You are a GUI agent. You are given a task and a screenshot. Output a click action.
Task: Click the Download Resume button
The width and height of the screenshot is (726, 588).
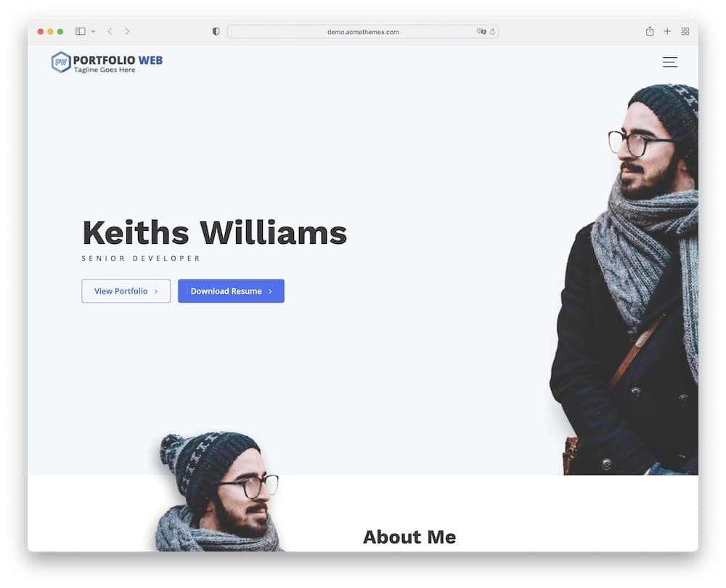231,291
